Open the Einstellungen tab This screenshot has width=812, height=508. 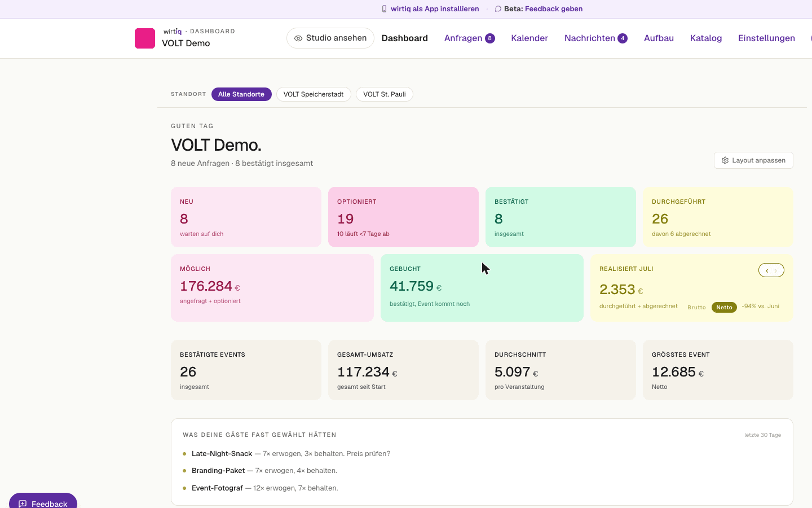click(766, 38)
